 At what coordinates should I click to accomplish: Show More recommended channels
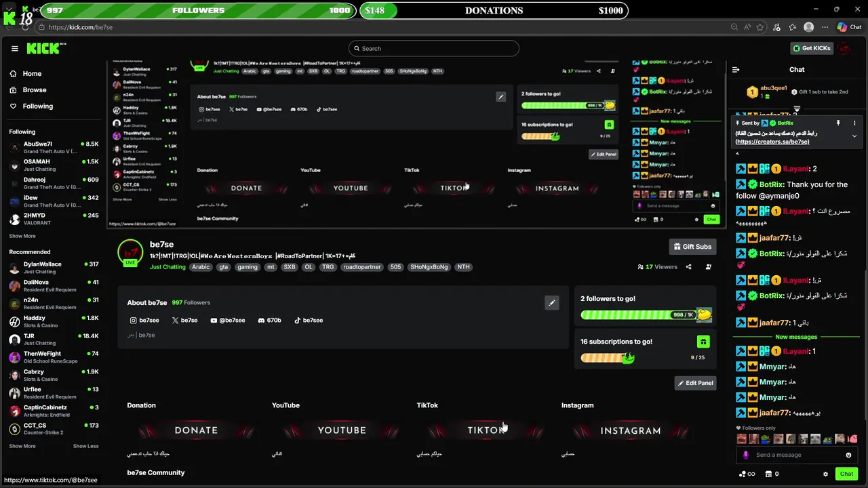[22, 446]
